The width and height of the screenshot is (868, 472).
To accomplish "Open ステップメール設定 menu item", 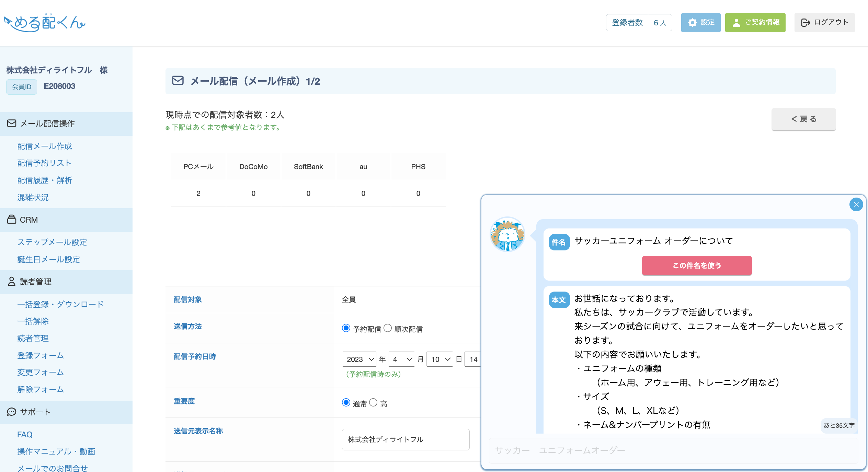I will [52, 242].
